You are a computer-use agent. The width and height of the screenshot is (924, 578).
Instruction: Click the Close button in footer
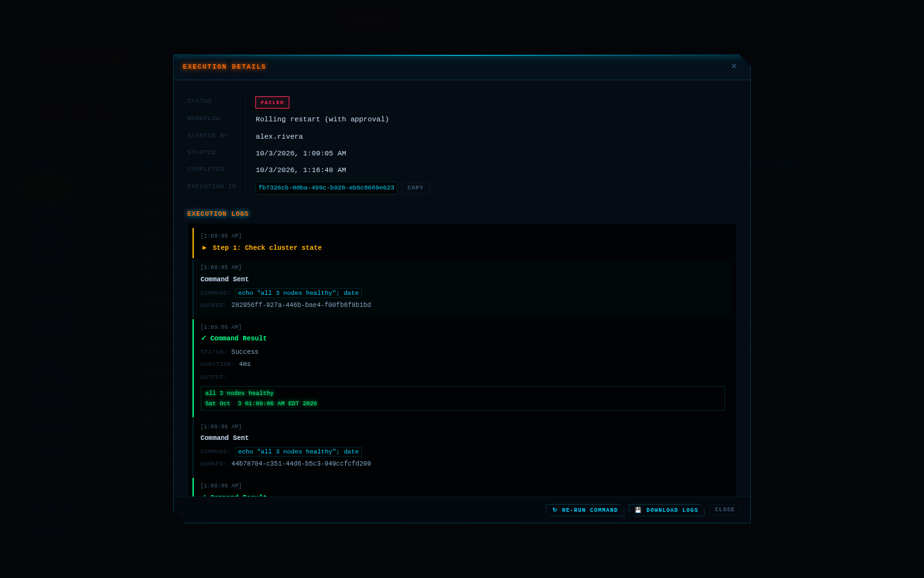pyautogui.click(x=725, y=510)
